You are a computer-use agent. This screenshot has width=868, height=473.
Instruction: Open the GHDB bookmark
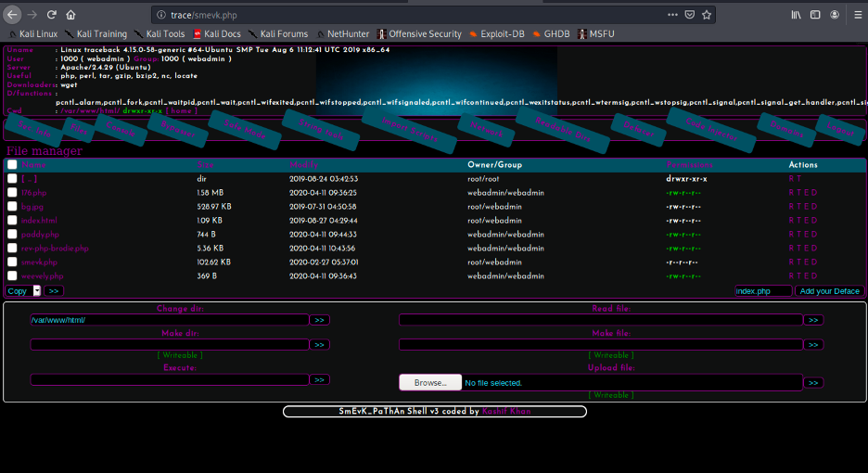coord(552,33)
